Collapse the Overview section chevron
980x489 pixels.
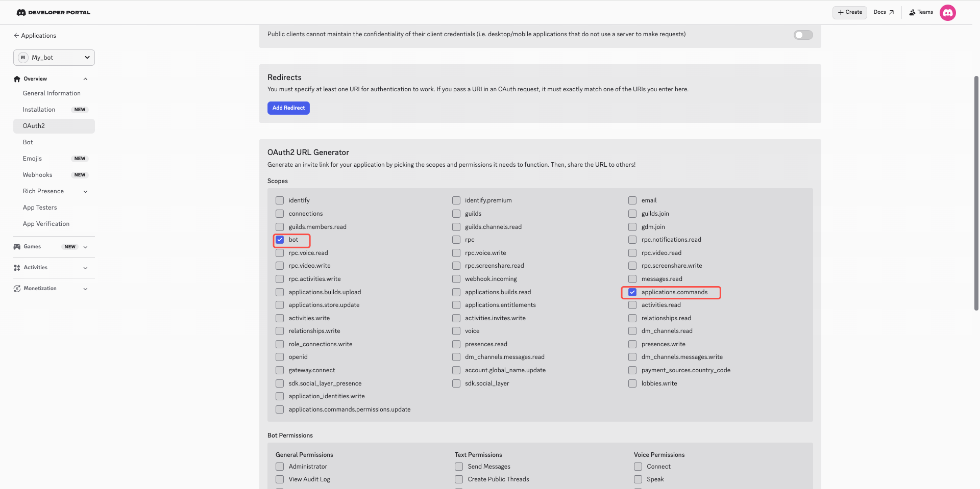pos(85,79)
